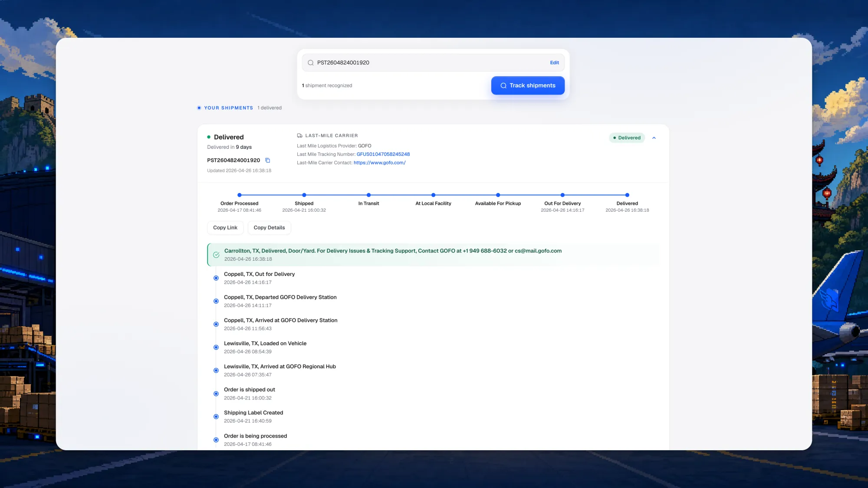Select the At Local Facility timeline marker
This screenshot has height=488, width=868.
tap(433, 195)
